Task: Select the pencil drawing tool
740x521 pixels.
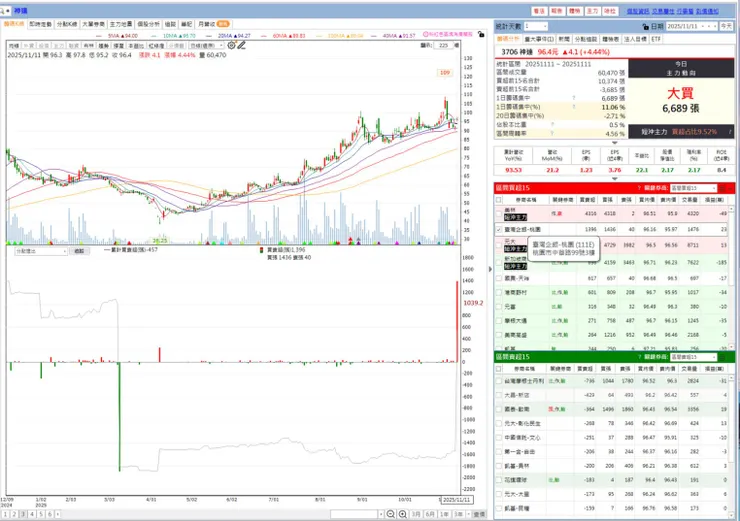Action: pyautogui.click(x=242, y=45)
